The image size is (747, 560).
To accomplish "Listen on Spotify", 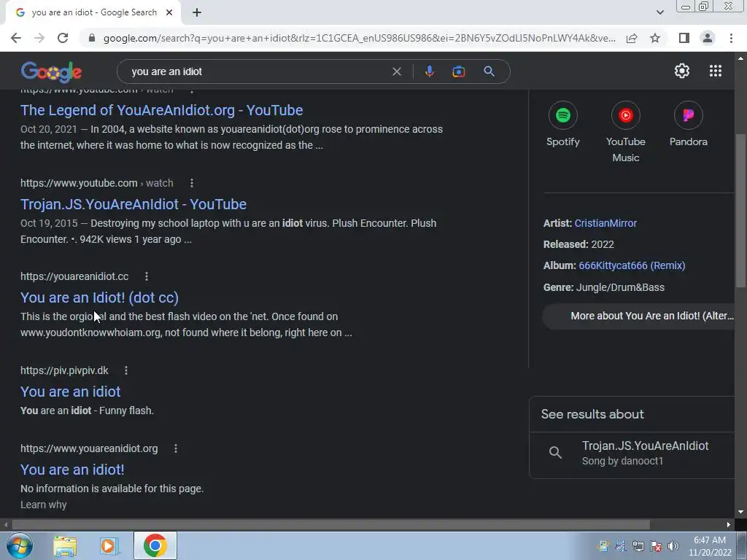I will [x=562, y=124].
